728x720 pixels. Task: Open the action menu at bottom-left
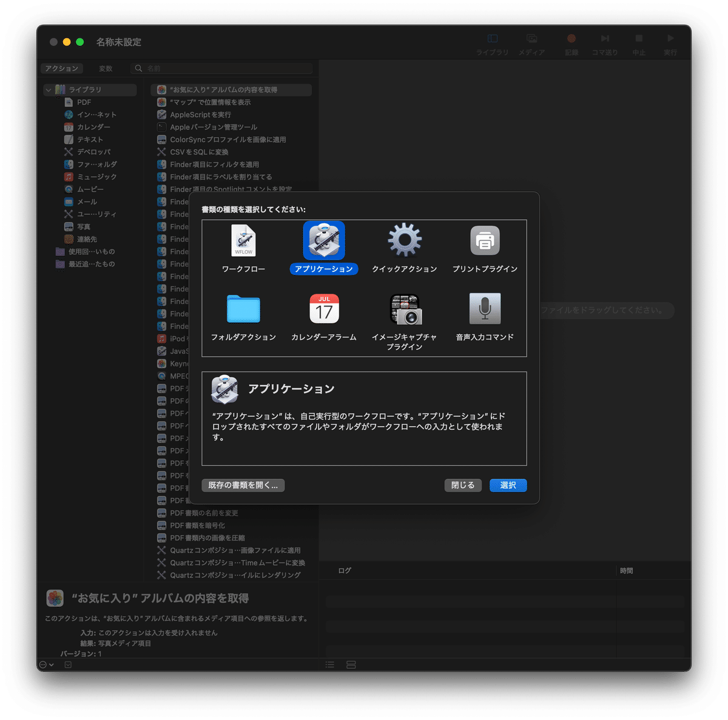tap(47, 665)
